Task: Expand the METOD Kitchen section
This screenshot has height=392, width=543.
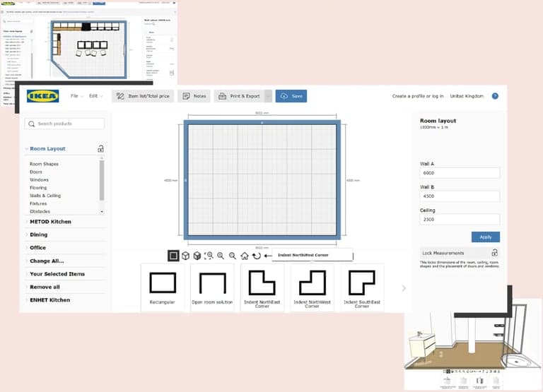Action: [51, 222]
